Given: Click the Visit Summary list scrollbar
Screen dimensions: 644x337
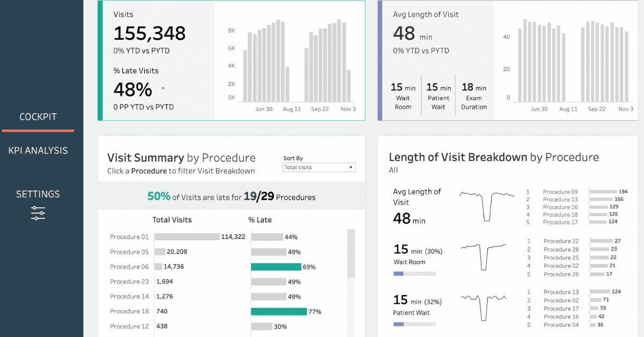Looking at the screenshot, I should click(x=351, y=253).
